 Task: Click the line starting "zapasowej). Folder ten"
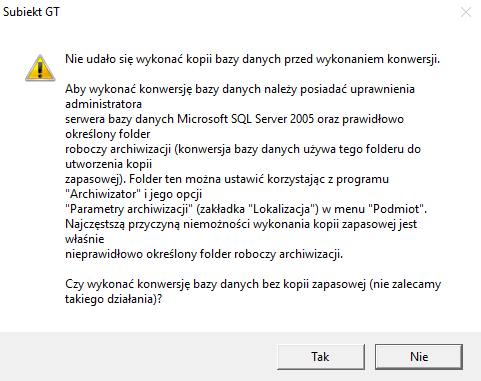[227, 179]
